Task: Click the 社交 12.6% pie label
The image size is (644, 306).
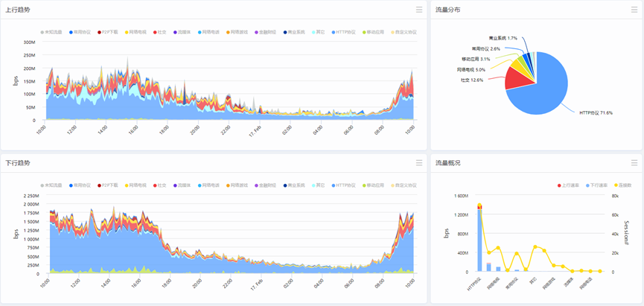Action: pos(472,80)
